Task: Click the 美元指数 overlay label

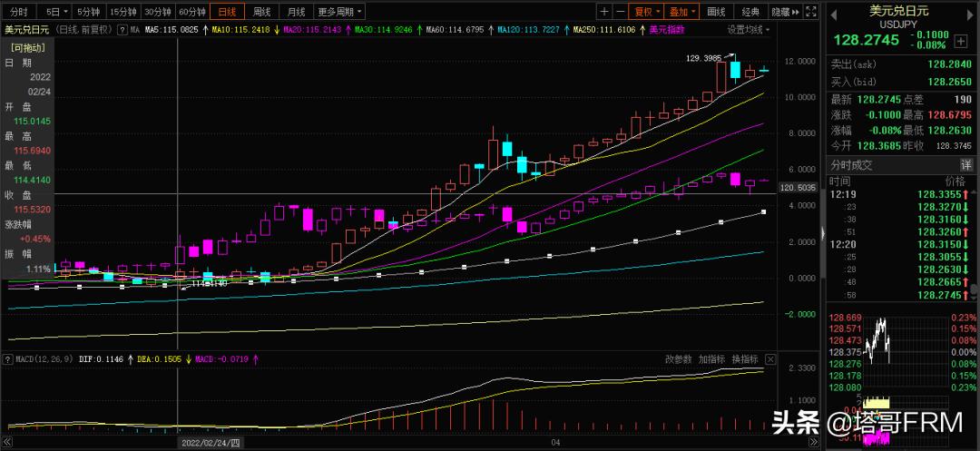Action: pos(667,29)
